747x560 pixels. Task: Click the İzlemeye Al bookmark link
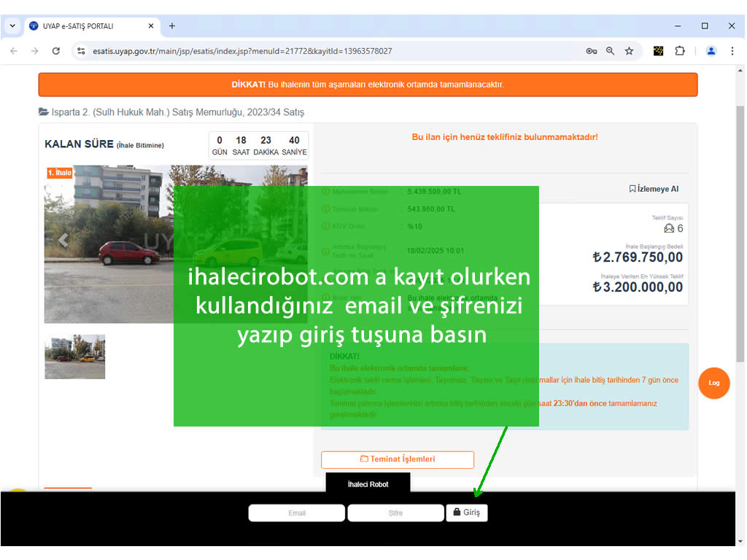point(654,189)
